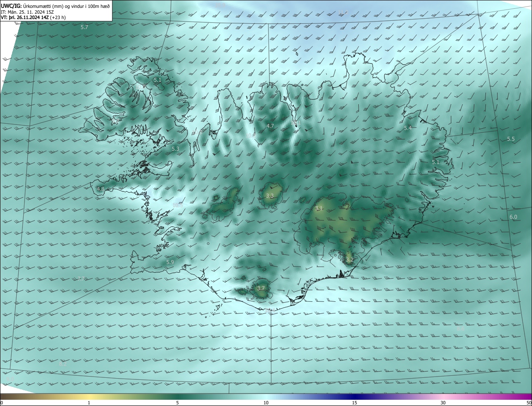Select the 3.3 value on central glacier
Viewport: 532px width, 406px height.
pyautogui.click(x=270, y=196)
